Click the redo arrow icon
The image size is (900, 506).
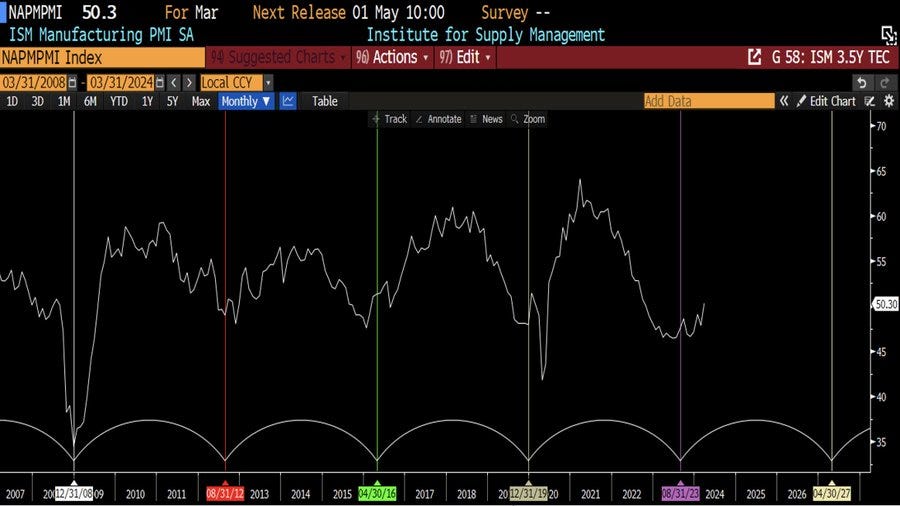(x=886, y=82)
